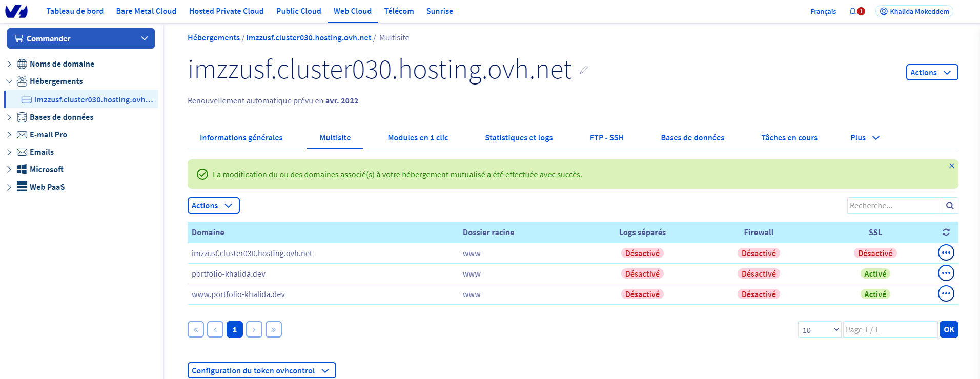
Task: Click the Hébergements breadcrumb link
Action: pos(213,38)
